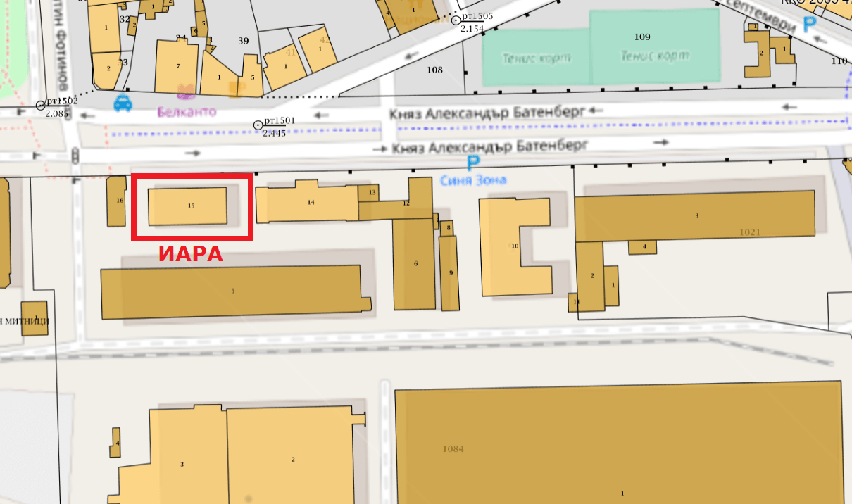
Task: Click small building number 16
Action: (117, 201)
